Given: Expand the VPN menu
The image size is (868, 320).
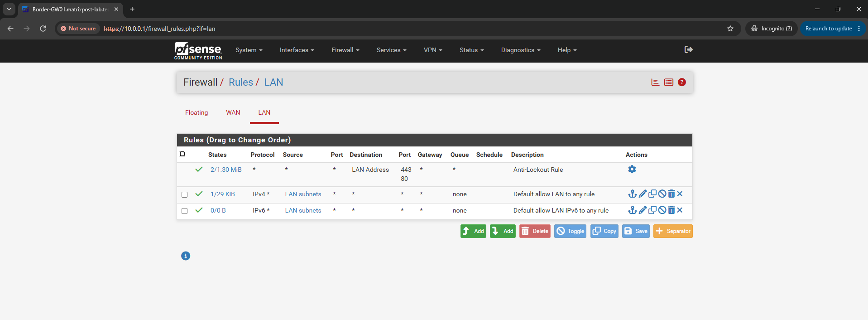Looking at the screenshot, I should point(433,50).
